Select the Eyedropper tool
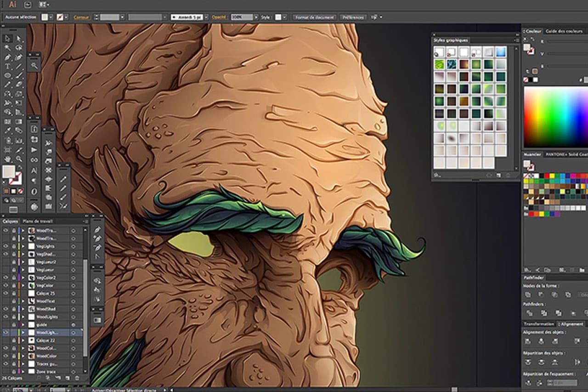588x392 pixels. coord(8,131)
